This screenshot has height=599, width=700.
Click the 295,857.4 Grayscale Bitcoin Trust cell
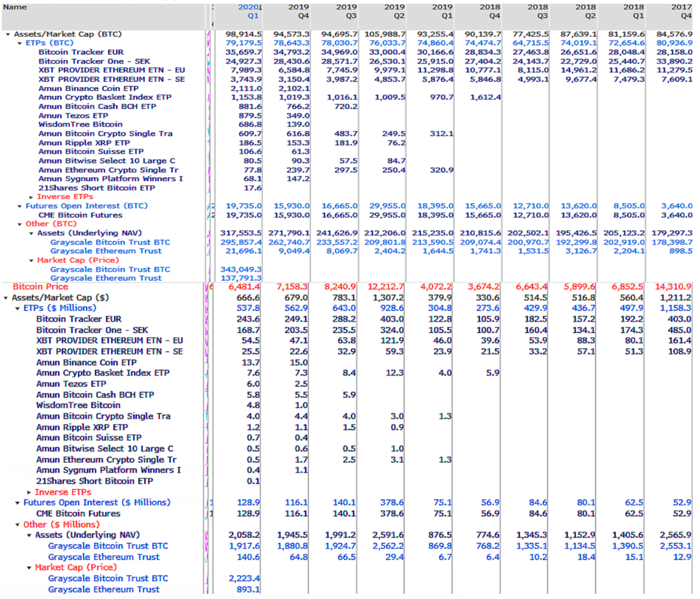241,242
